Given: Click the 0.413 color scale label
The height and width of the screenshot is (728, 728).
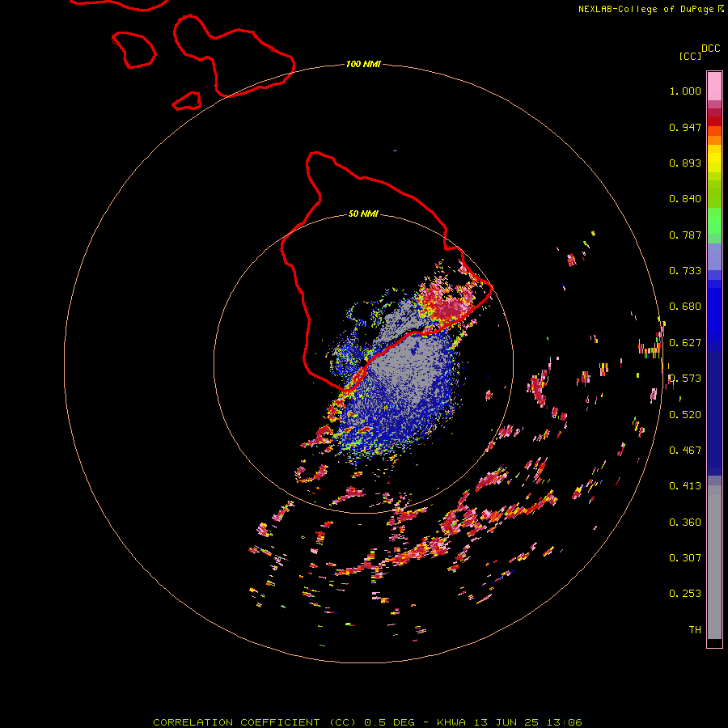Looking at the screenshot, I should [x=685, y=486].
